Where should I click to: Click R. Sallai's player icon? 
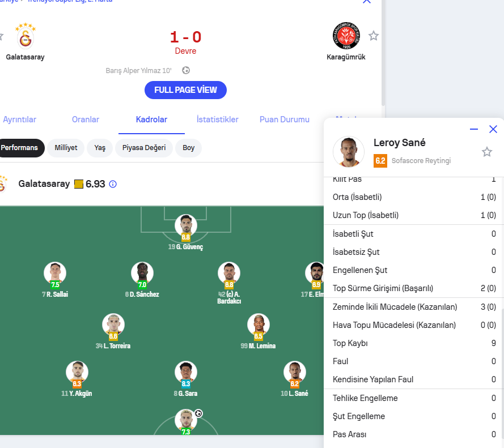[x=55, y=274]
